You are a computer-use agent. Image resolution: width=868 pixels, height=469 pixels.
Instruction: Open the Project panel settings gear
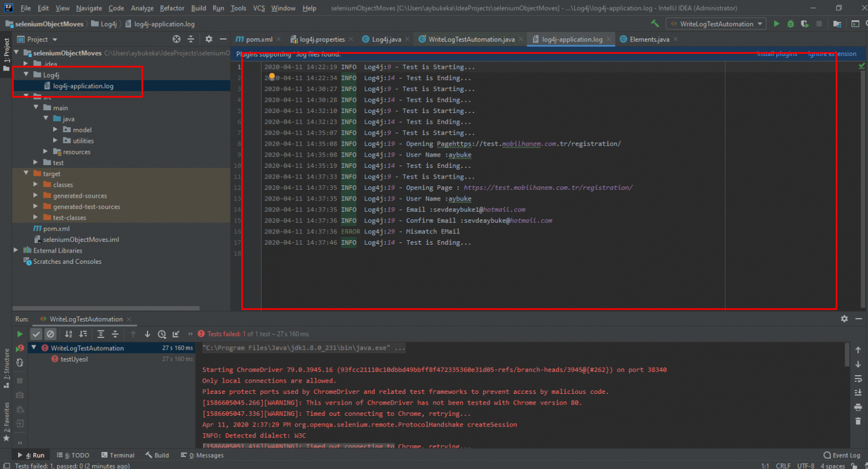[x=209, y=39]
